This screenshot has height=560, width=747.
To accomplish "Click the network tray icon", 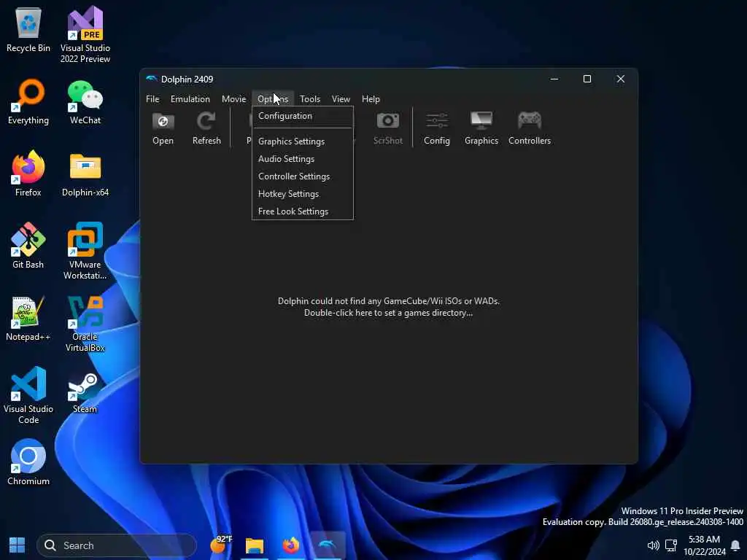I will [x=671, y=545].
